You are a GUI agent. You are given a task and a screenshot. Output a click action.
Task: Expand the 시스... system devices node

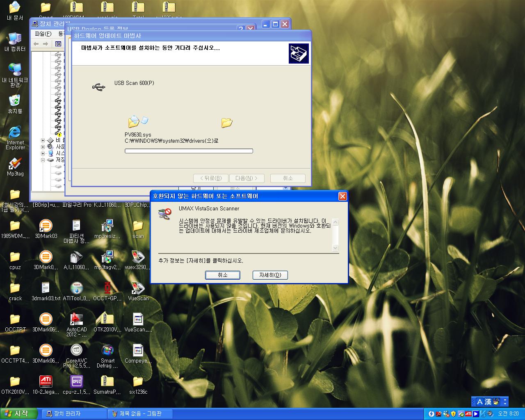[x=43, y=153]
